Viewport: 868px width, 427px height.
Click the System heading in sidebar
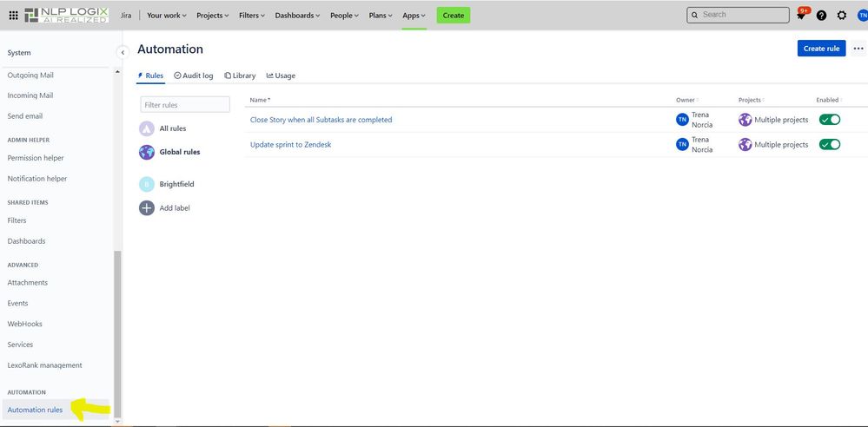[19, 53]
